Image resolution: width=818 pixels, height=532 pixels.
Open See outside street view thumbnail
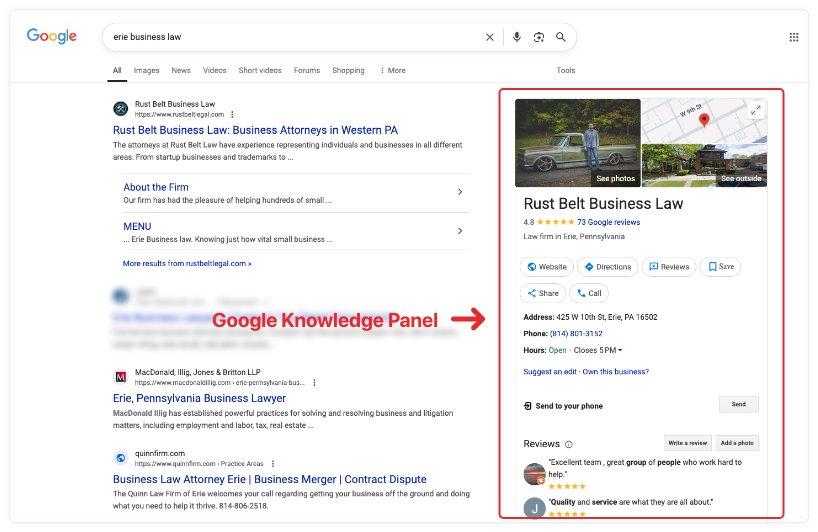tap(704, 165)
